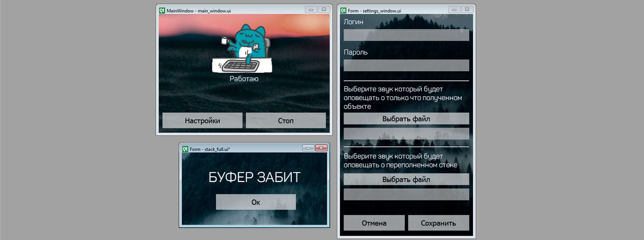Image resolution: width=644 pixels, height=240 pixels.
Task: Click the file path field under second Выбрать файл
Action: tap(406, 194)
